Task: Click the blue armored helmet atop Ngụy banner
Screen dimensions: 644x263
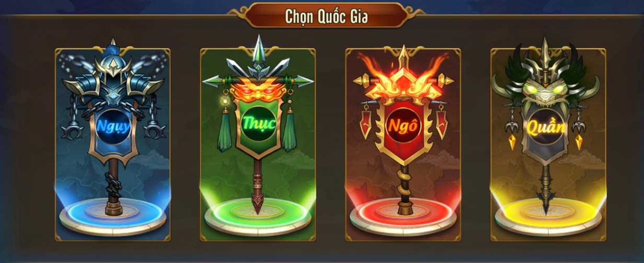Action: click(113, 70)
